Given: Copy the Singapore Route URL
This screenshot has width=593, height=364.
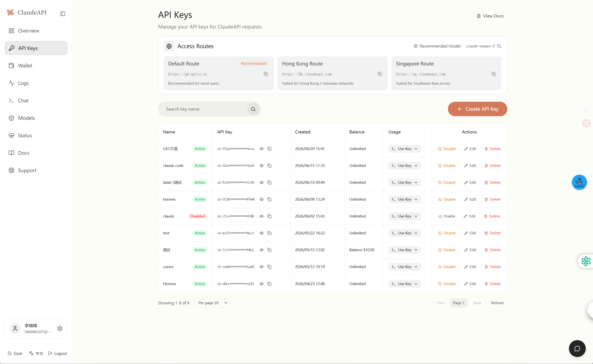Looking at the screenshot, I should point(494,74).
